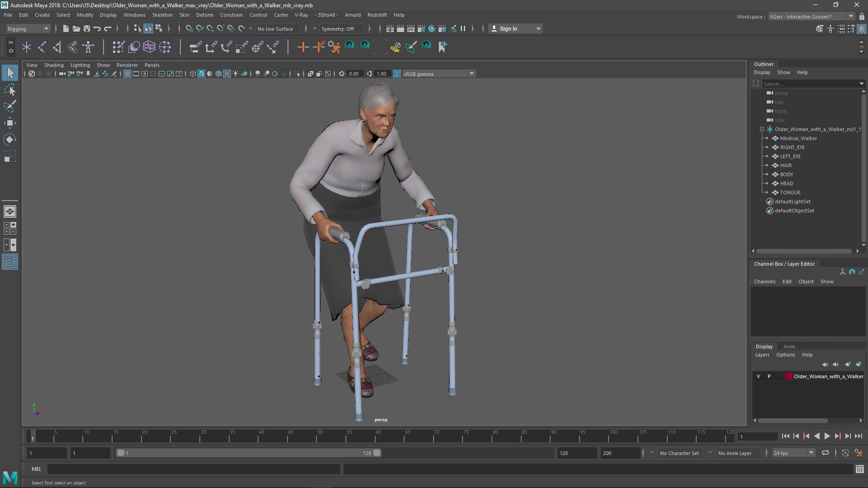
Task: Click the Create Cluster shelf icon
Action: 165,47
